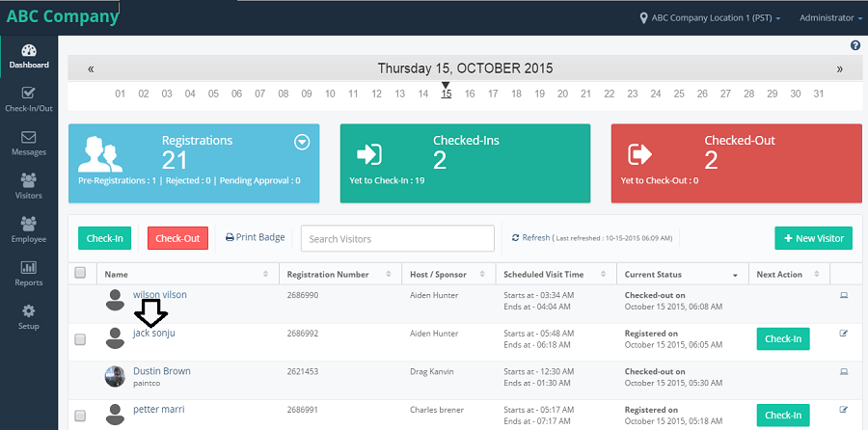
Task: Go to previous month with « arrow
Action: click(91, 69)
